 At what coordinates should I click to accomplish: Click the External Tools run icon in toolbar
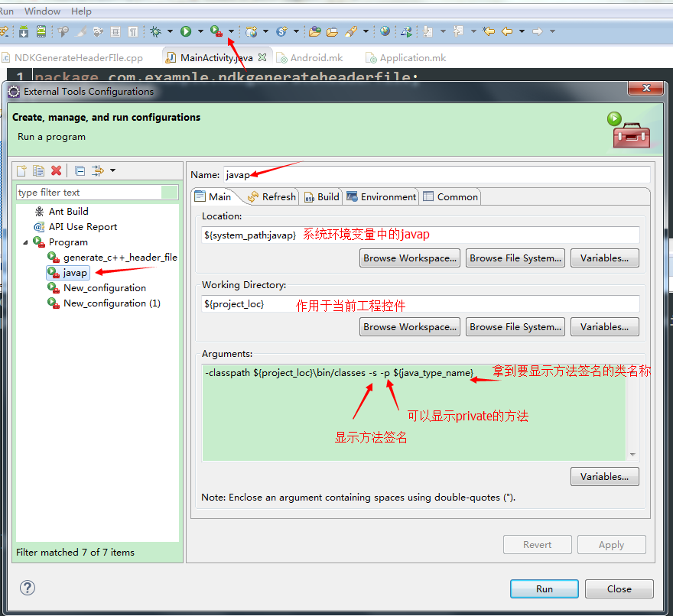point(216,31)
